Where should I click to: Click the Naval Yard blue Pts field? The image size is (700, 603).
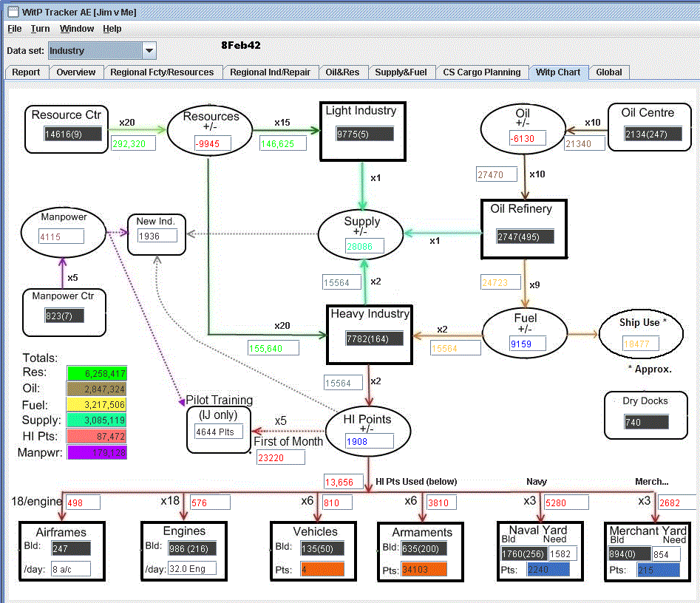point(548,570)
